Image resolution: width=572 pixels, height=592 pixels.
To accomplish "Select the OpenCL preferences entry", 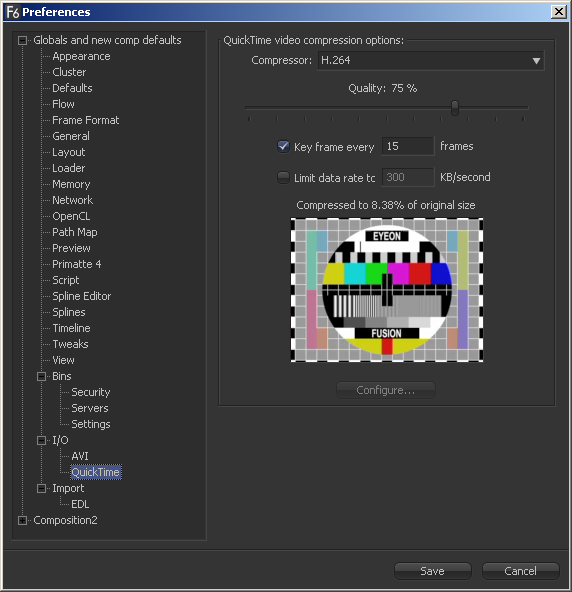I will tap(71, 216).
